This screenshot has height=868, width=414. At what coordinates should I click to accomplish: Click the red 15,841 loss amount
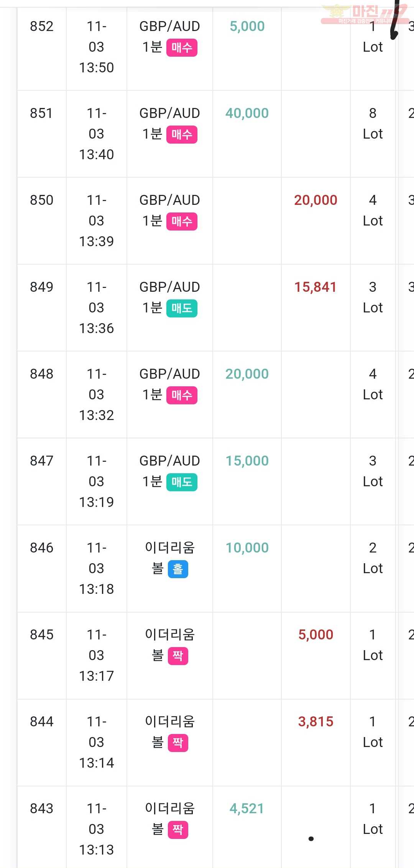coord(315,287)
